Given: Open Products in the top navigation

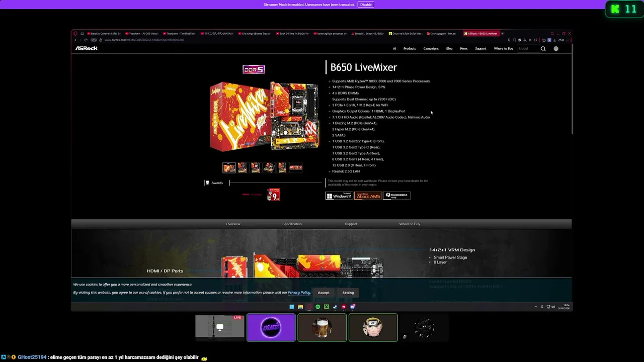Looking at the screenshot, I should click(x=410, y=49).
